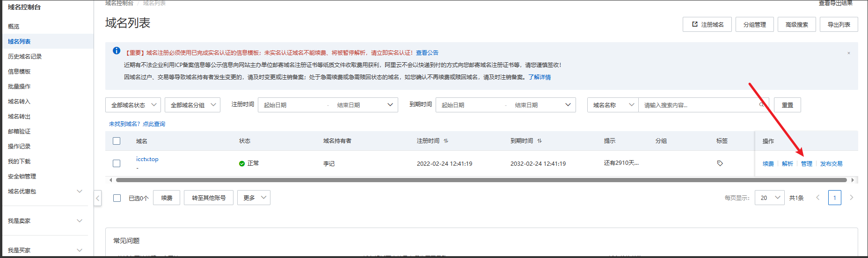Open Info Templates in sidebar

[19, 72]
